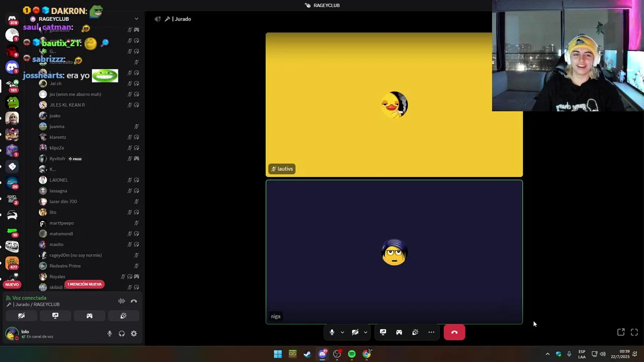
Task: Open soundboard from voice connected panel
Action: pyautogui.click(x=123, y=316)
